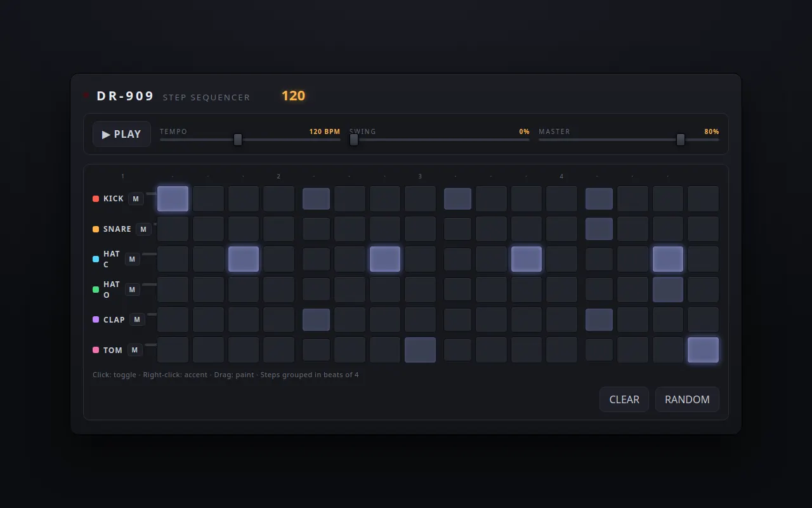Enable Kick step 16
This screenshot has width=812, height=508.
click(x=703, y=199)
